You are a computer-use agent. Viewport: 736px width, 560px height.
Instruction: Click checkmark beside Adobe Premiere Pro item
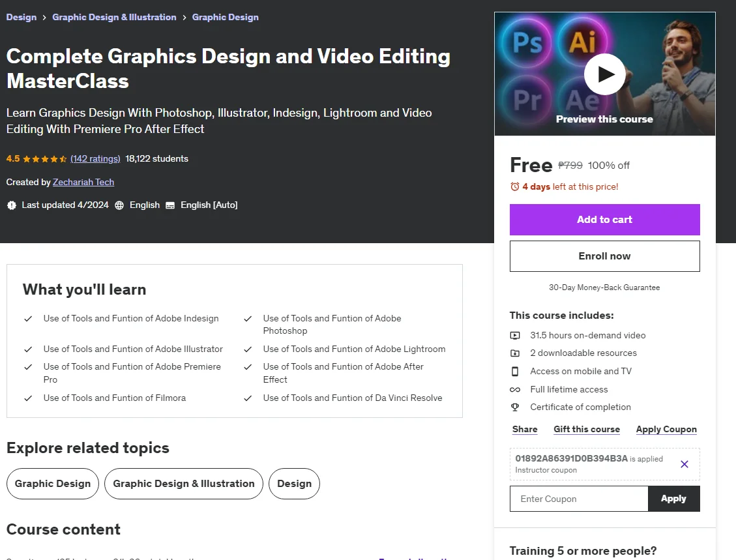coord(28,366)
